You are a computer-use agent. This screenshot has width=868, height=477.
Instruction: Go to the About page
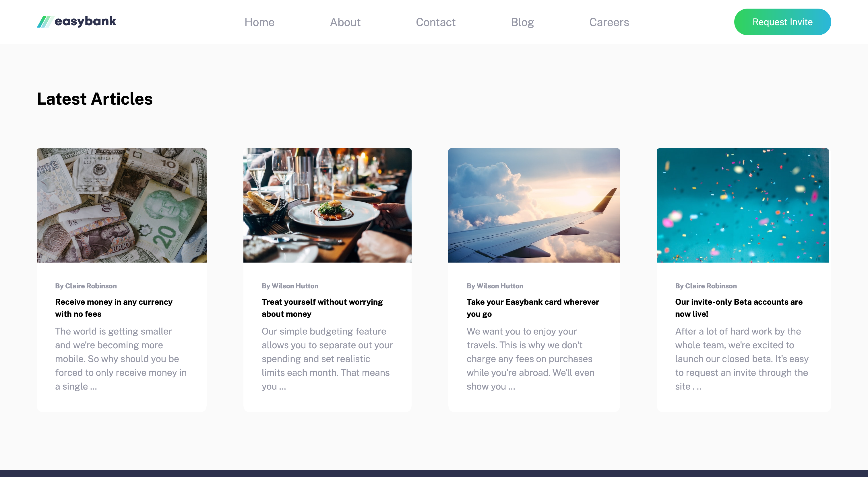point(345,22)
